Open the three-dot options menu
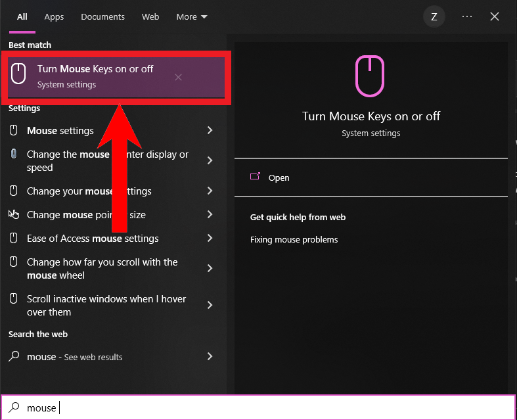Viewport: 517px width, 420px height. 467,17
